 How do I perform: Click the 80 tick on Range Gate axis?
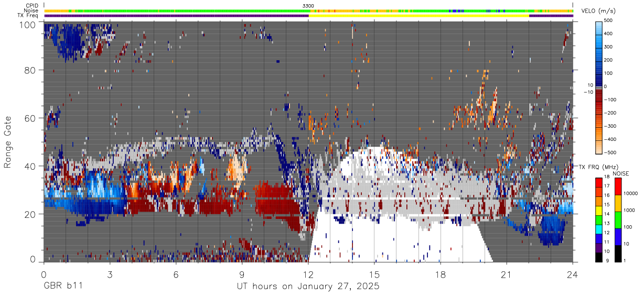(x=30, y=70)
